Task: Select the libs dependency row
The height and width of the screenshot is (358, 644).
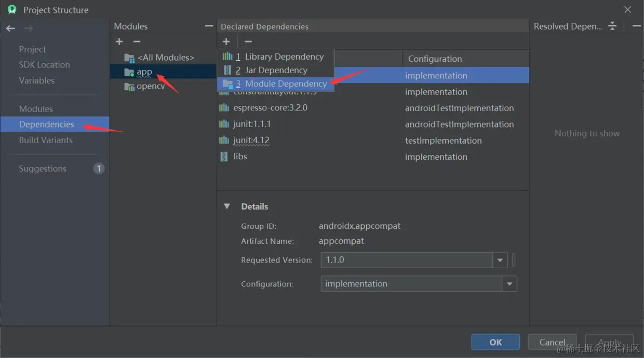Action: 373,156
